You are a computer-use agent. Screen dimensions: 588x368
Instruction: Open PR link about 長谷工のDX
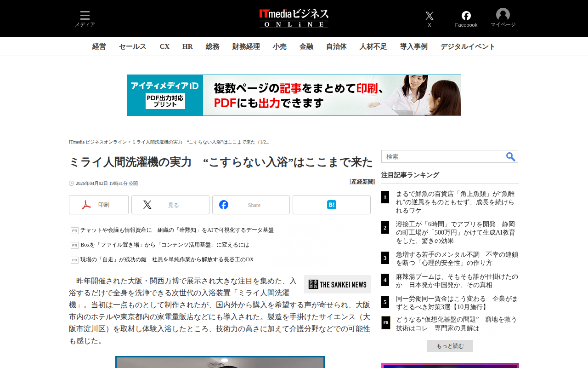point(167,259)
